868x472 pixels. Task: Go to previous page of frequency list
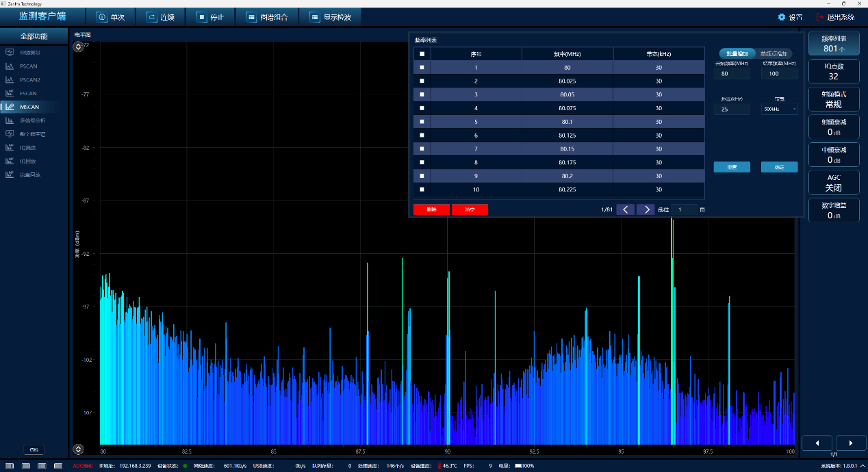pyautogui.click(x=626, y=209)
